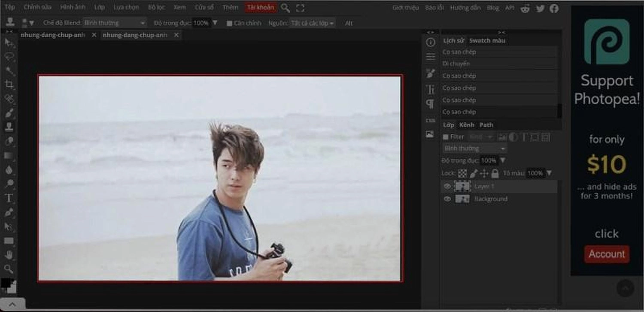Open the Character panel icon
The image size is (644, 312).
(x=430, y=89)
